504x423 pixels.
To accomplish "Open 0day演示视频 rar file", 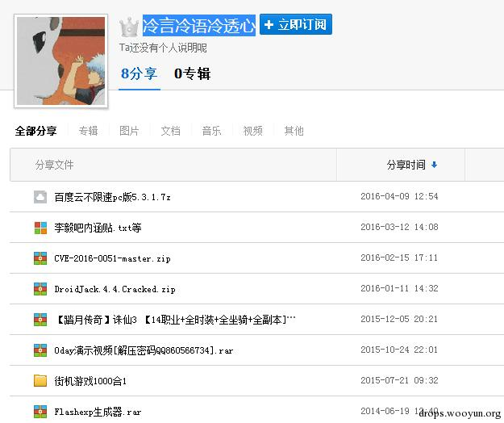I will [x=144, y=350].
